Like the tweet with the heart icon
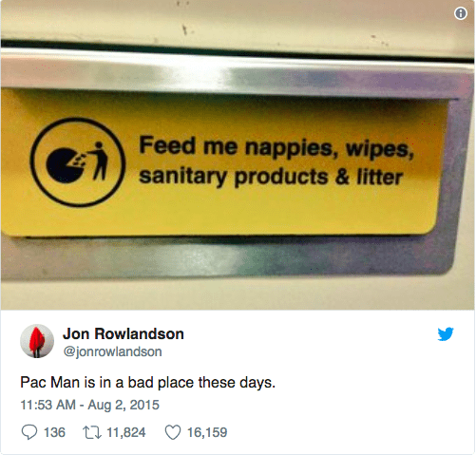The width and height of the screenshot is (476, 455). (173, 432)
